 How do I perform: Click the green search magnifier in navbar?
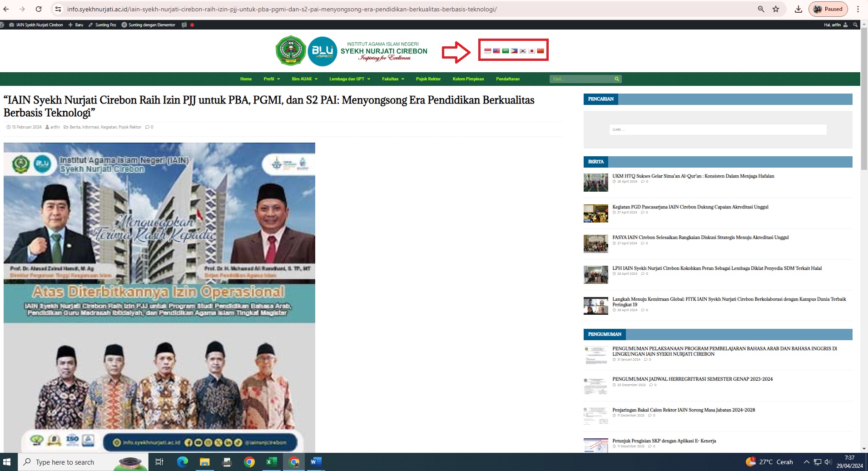[616, 79]
